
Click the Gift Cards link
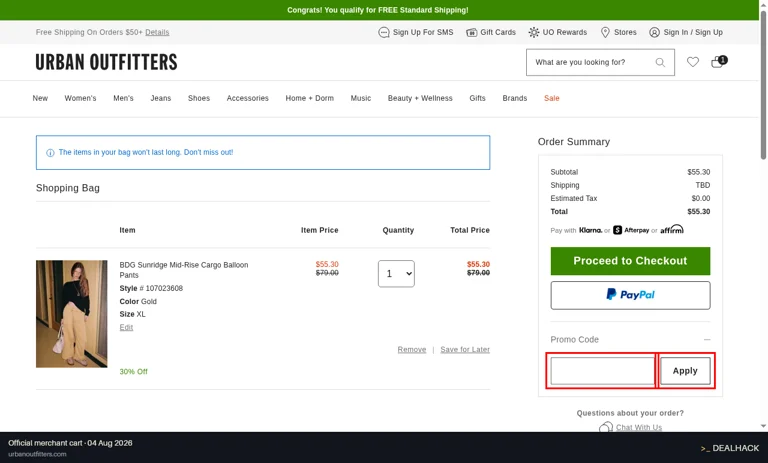tap(498, 32)
